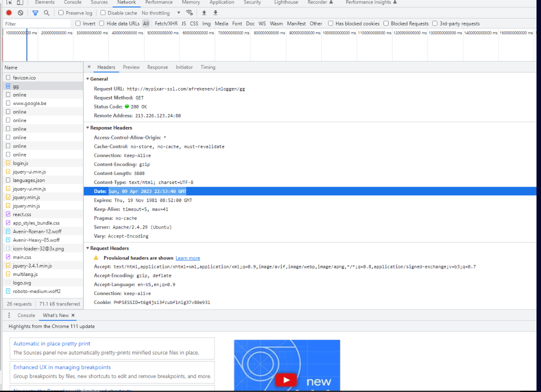541x392 pixels.
Task: Switch to the Initiator tab
Action: (x=184, y=67)
